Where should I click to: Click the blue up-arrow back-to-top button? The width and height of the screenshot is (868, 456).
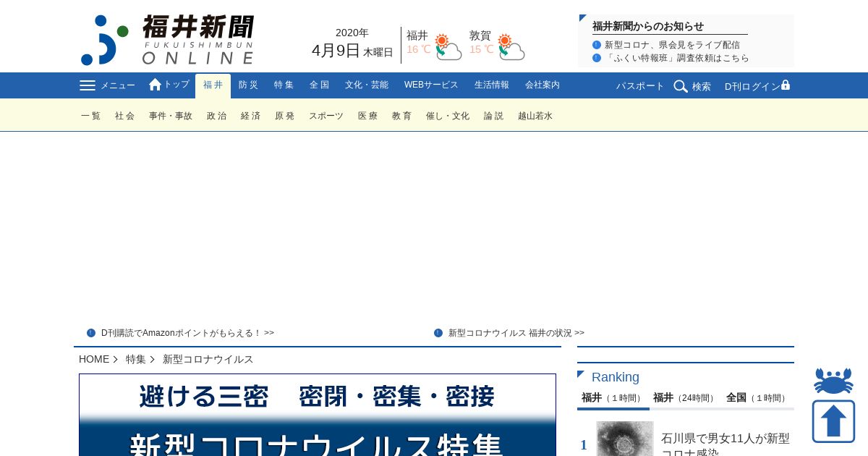tap(833, 421)
